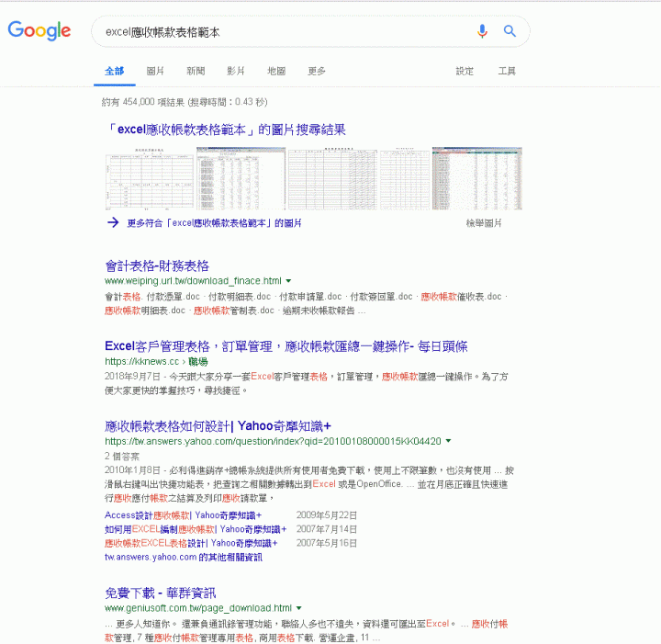Open the 更多 menu
The height and width of the screenshot is (644, 661).
(x=317, y=71)
